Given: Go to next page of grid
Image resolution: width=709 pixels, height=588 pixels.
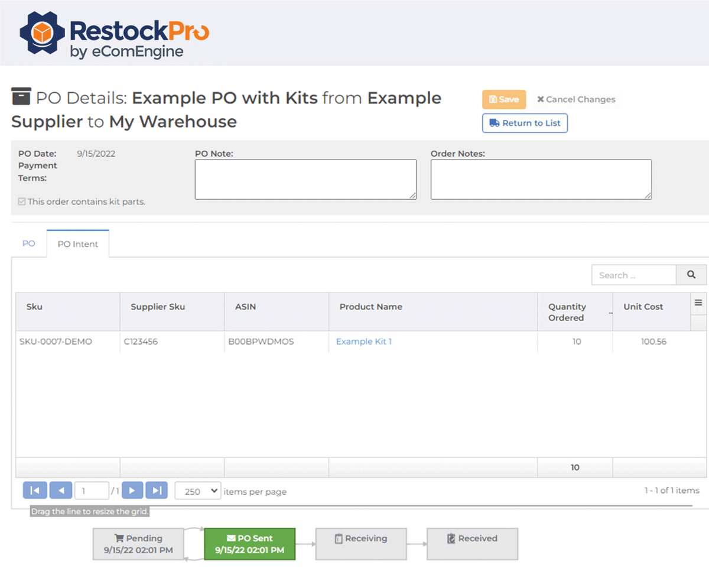Looking at the screenshot, I should coord(132,490).
